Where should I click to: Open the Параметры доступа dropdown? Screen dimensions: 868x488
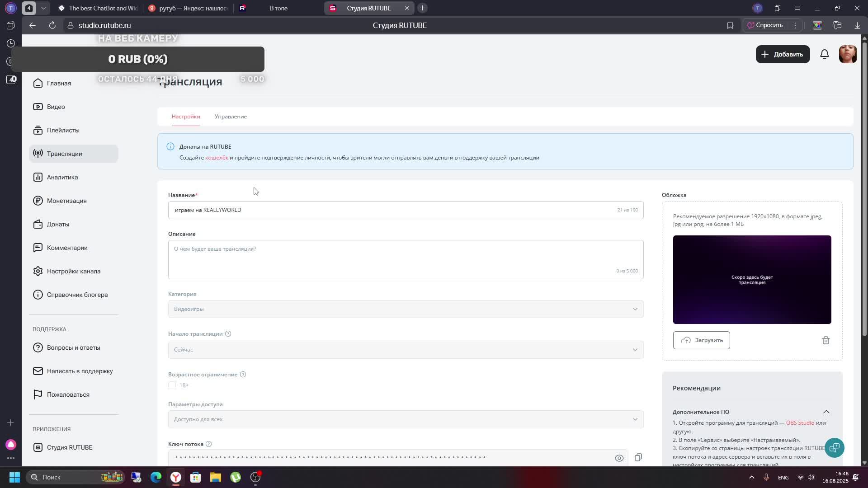tap(406, 419)
